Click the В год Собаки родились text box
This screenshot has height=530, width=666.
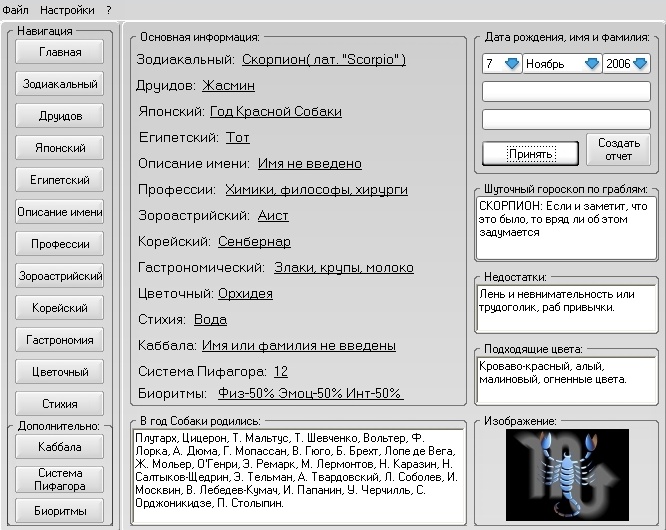(298, 476)
